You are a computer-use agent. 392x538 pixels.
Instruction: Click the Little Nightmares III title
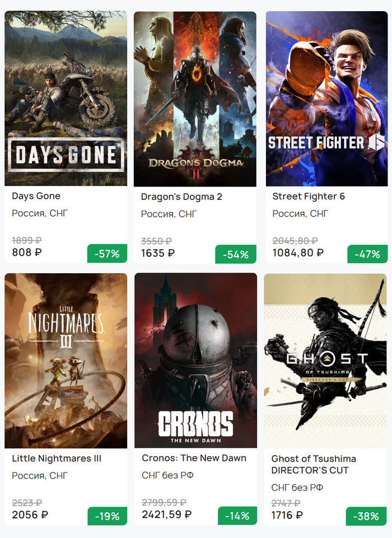[x=57, y=459]
